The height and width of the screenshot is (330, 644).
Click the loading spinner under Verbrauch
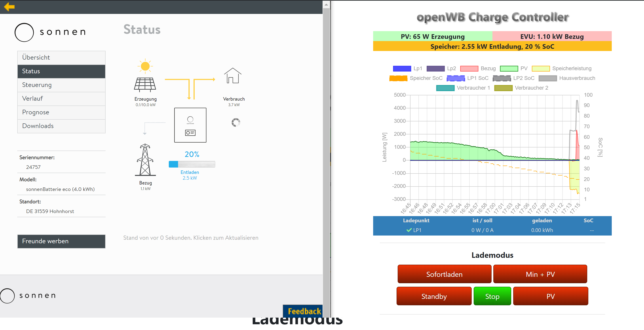pos(236,123)
